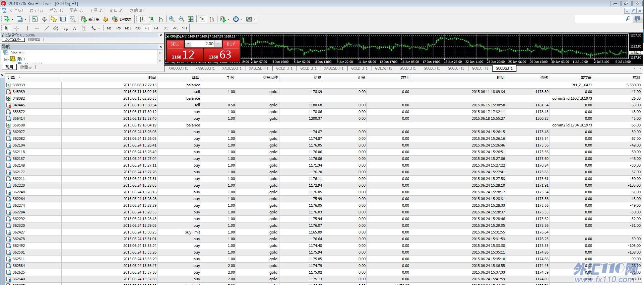Switch to M15 timeframe
The image size is (644, 285).
point(128,28)
